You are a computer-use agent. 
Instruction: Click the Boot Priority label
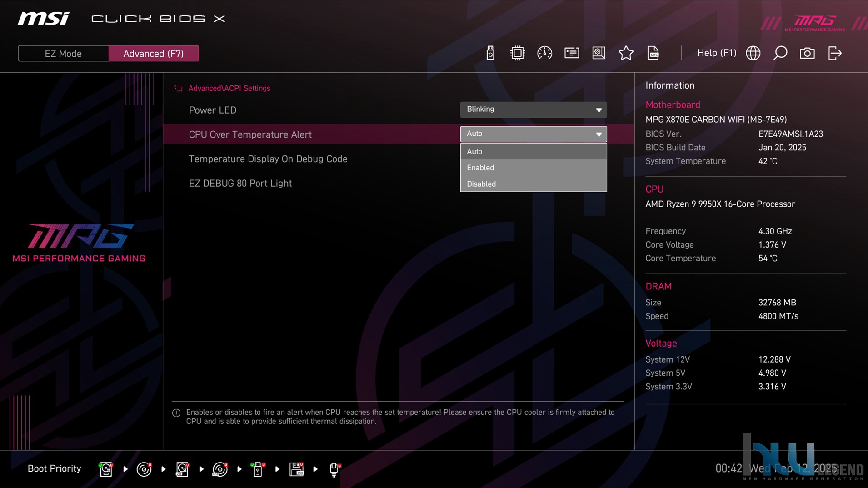point(54,468)
